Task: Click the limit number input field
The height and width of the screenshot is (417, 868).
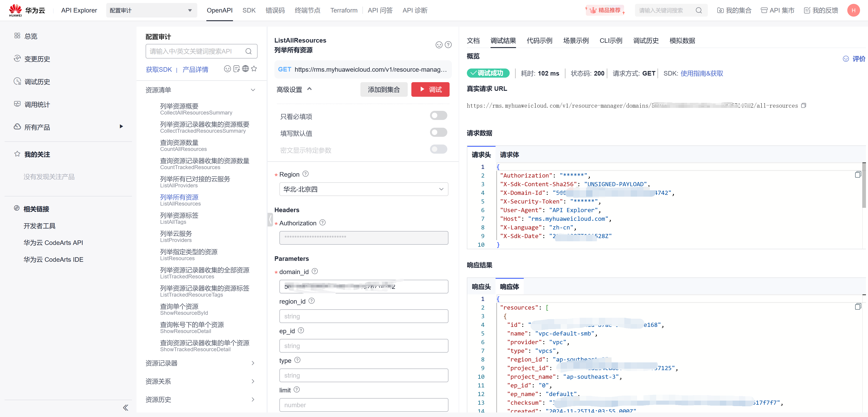Action: pos(364,405)
